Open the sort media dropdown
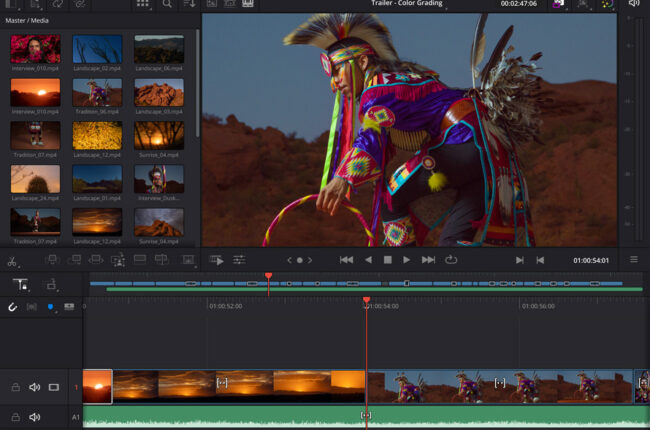650x430 pixels. [x=190, y=4]
